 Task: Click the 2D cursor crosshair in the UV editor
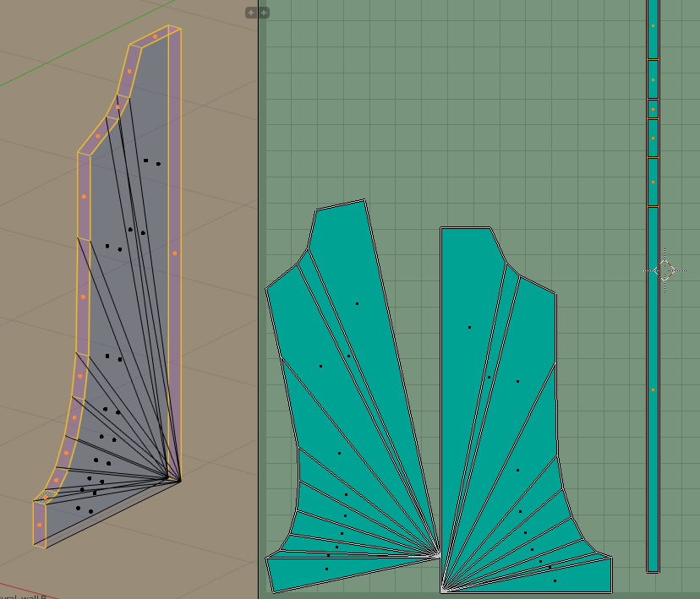click(x=664, y=270)
